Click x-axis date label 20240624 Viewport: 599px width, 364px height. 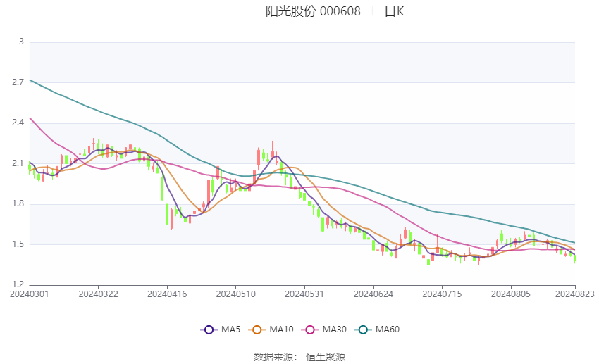click(x=373, y=294)
